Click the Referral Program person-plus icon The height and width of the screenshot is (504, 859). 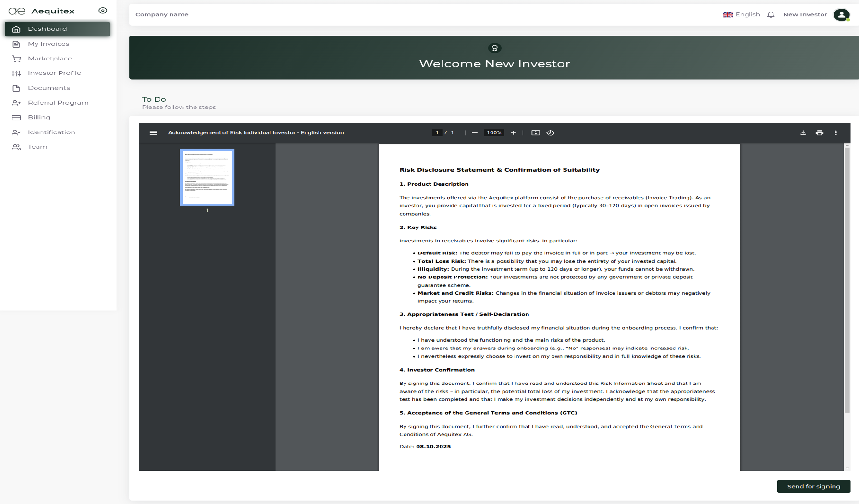point(16,103)
